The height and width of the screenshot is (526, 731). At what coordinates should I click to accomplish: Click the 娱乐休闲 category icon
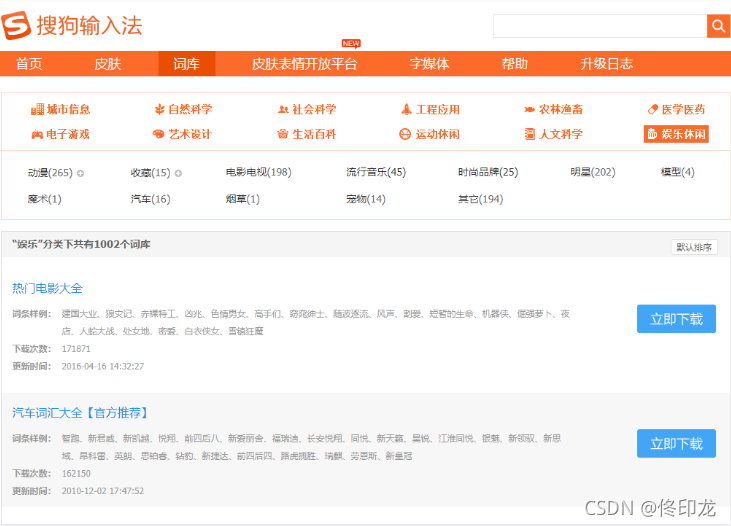pos(652,134)
